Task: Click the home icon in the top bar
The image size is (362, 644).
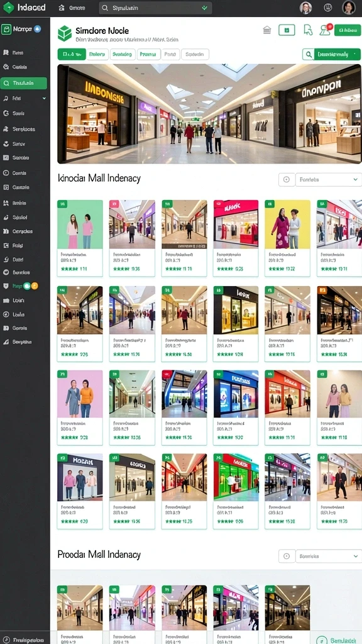Action: (62, 8)
